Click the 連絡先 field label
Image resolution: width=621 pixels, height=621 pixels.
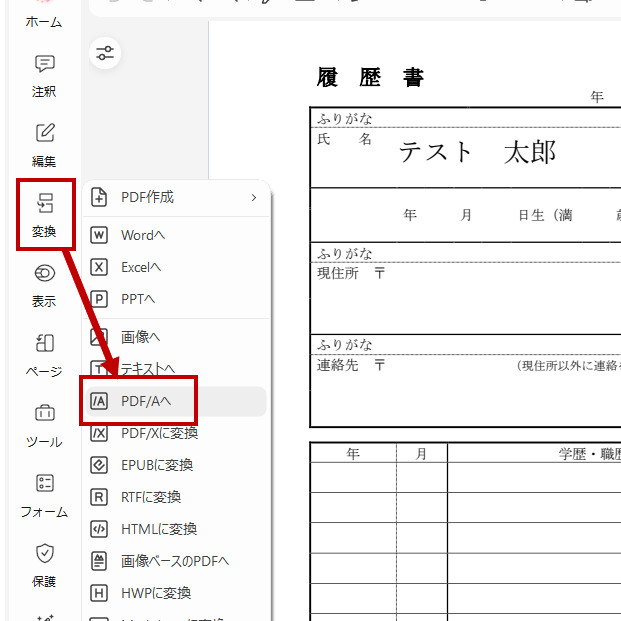338,365
